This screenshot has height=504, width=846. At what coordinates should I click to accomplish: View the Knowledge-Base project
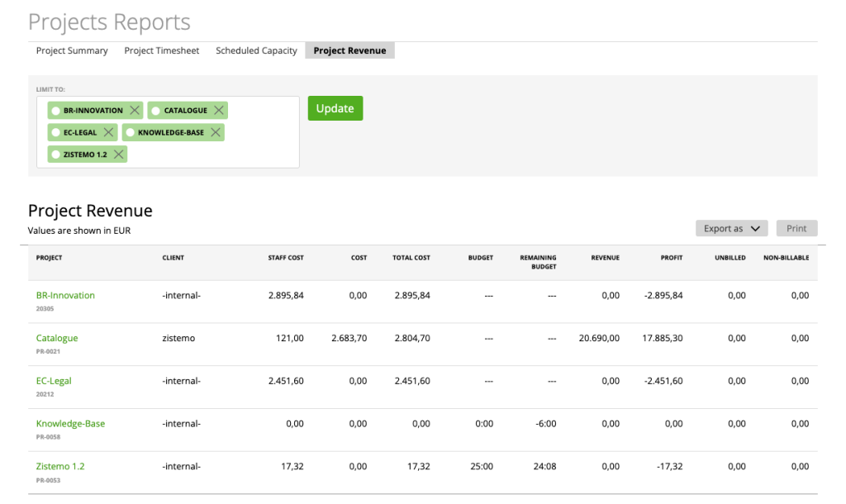point(70,423)
